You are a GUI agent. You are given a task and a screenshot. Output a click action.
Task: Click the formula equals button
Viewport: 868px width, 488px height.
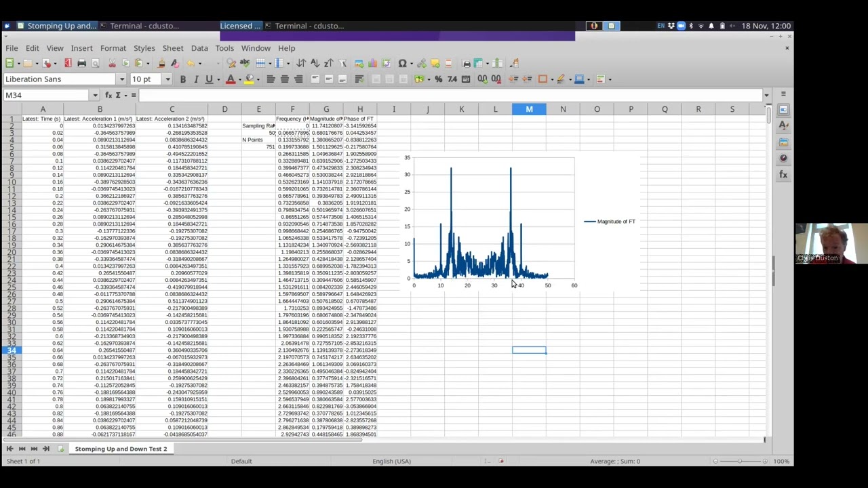[134, 96]
